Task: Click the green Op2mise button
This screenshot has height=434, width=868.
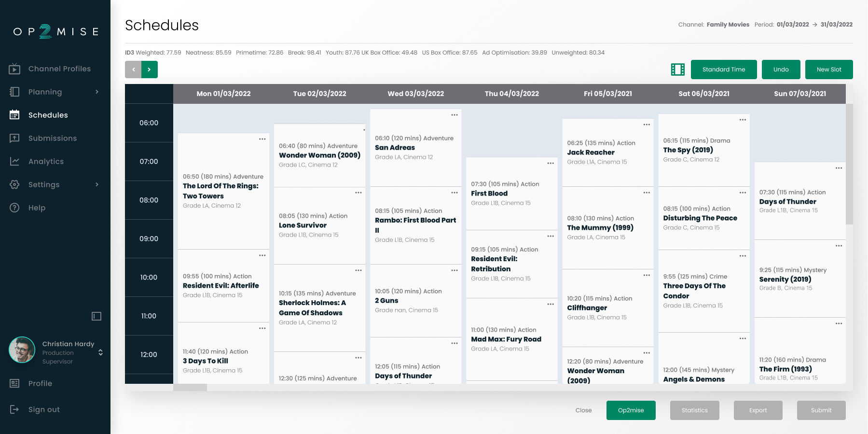Action: click(x=631, y=410)
